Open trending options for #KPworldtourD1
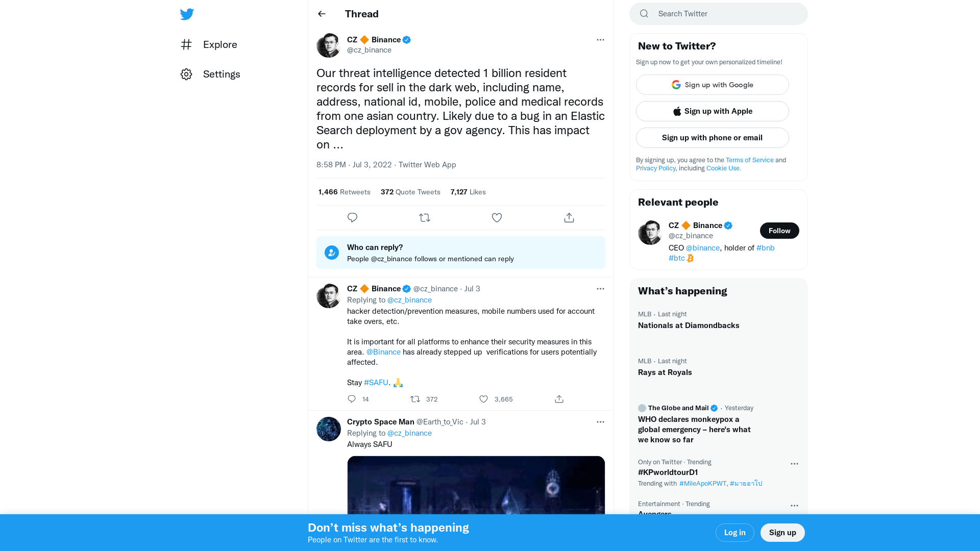980x551 pixels. [x=794, y=464]
